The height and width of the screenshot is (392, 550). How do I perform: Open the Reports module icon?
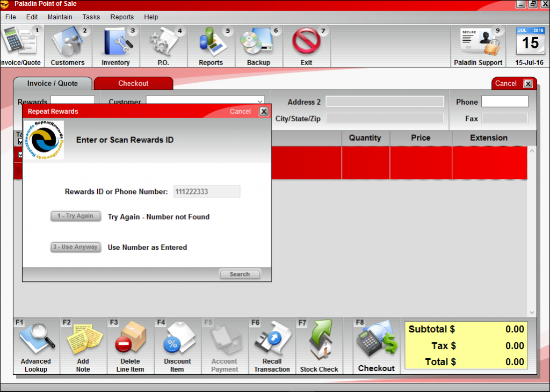coord(211,46)
